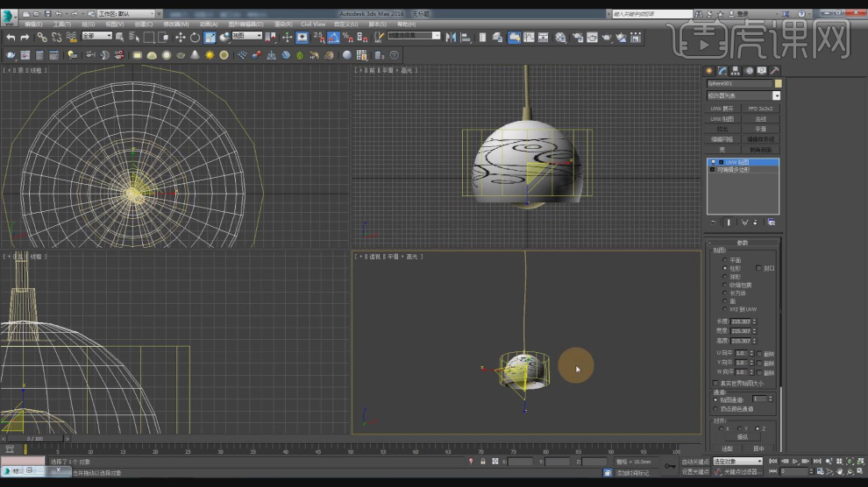Click the Undo arrow in main toolbar

click(11, 37)
